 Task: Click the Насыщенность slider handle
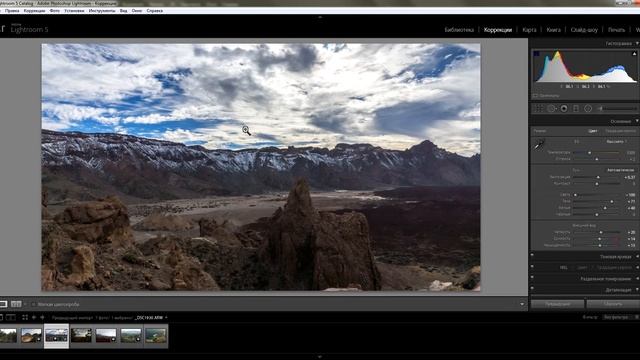coord(600,246)
